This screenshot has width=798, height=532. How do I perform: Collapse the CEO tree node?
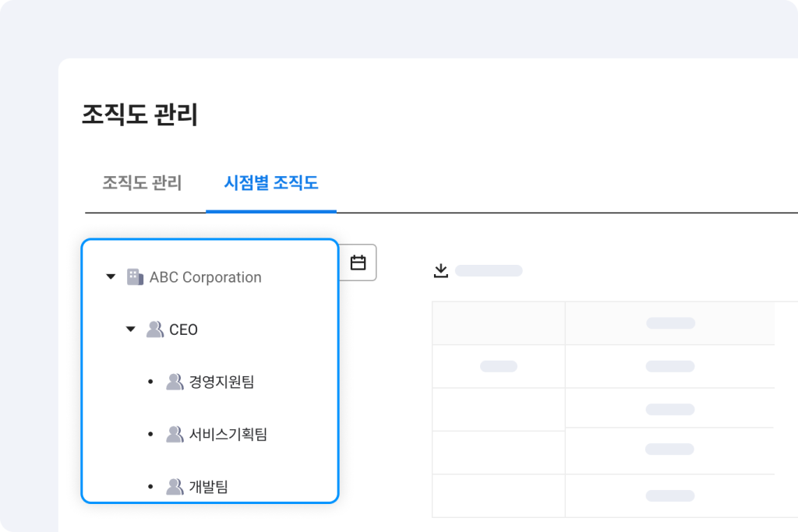click(130, 329)
